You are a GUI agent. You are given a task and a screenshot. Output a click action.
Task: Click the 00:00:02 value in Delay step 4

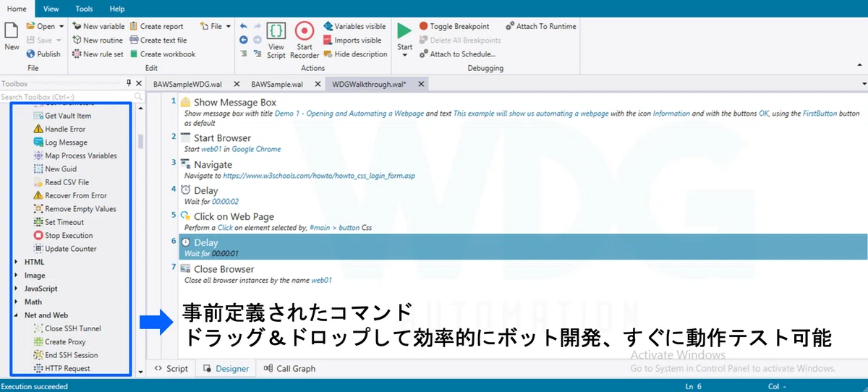(225, 202)
